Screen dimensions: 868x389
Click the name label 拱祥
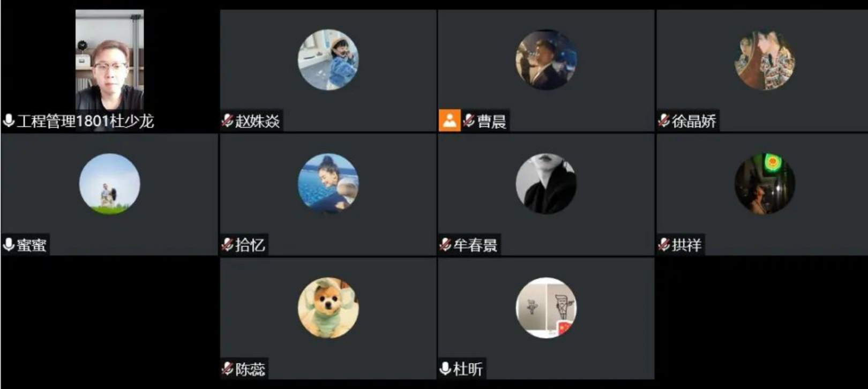[x=686, y=245]
